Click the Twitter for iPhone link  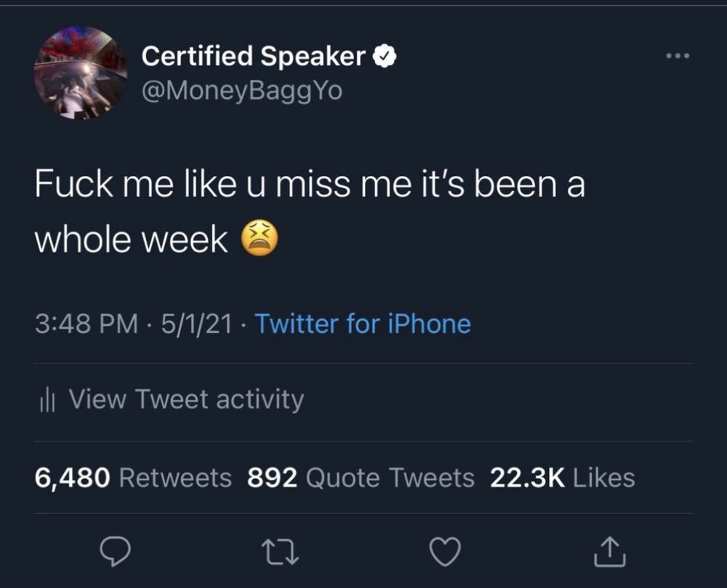point(363,323)
